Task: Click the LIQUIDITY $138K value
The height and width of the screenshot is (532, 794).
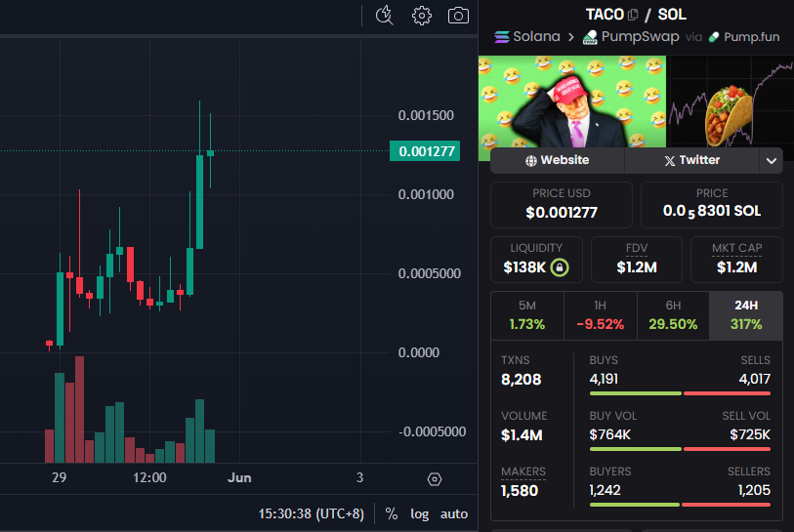Action: 524,267
